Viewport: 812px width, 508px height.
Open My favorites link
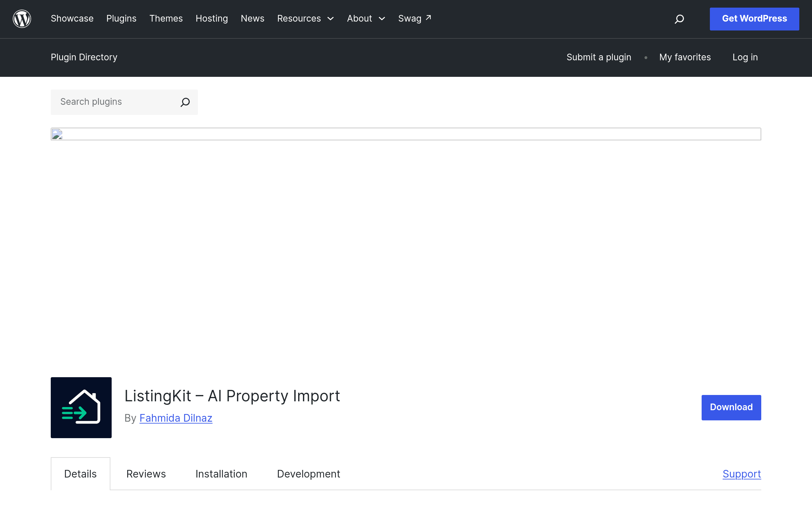(x=685, y=57)
